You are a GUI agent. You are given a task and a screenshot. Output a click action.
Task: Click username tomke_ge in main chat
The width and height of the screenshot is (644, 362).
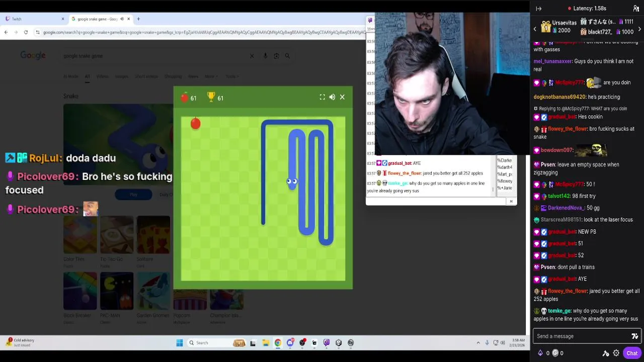click(559, 311)
